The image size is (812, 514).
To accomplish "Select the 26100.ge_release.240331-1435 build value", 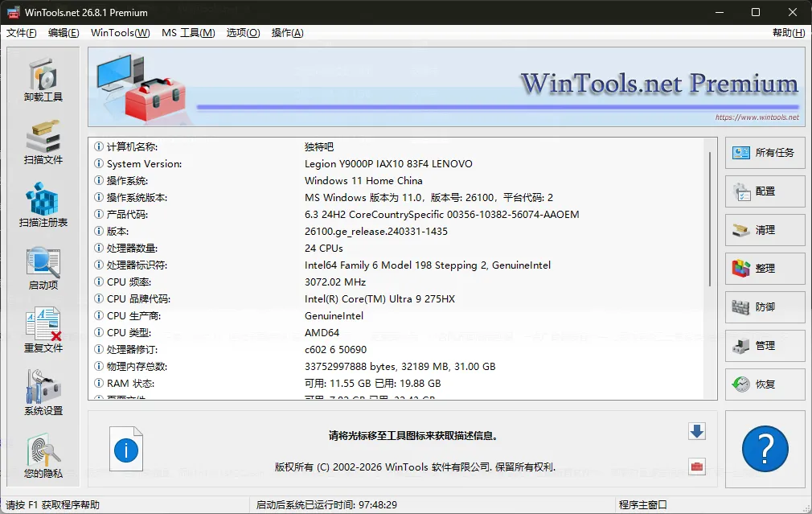I will 376,231.
